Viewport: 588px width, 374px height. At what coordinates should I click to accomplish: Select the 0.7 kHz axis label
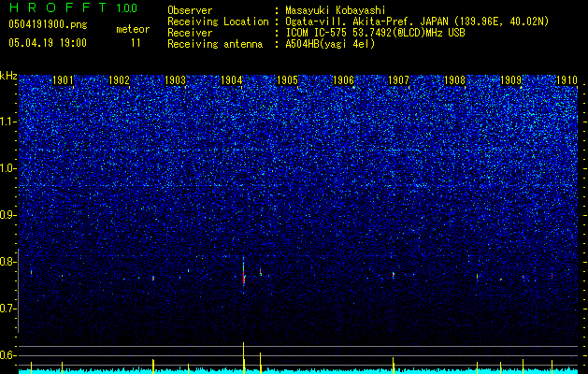(x=7, y=309)
